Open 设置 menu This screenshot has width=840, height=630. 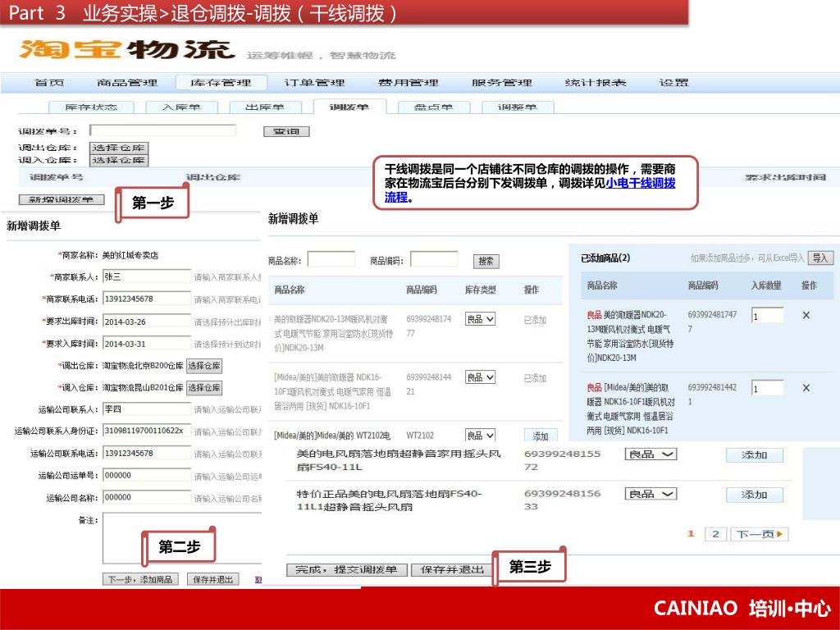point(674,83)
